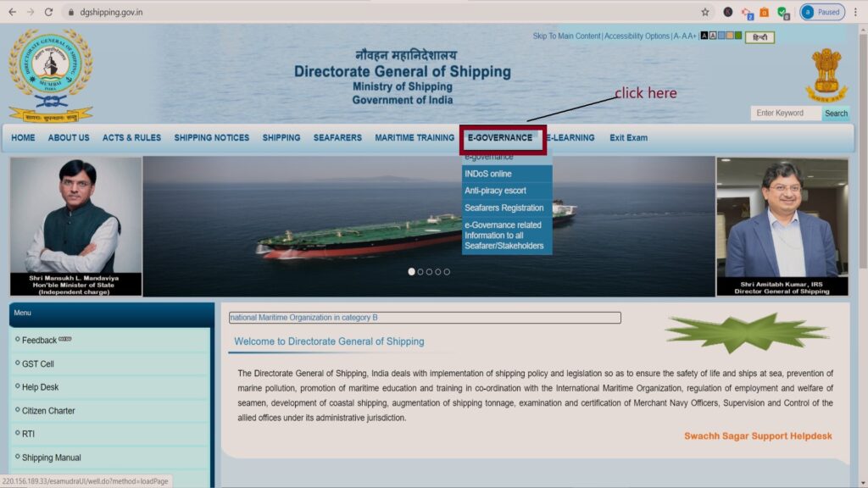
Task: Select Seafarers Registration from the dropdown
Action: pos(507,208)
